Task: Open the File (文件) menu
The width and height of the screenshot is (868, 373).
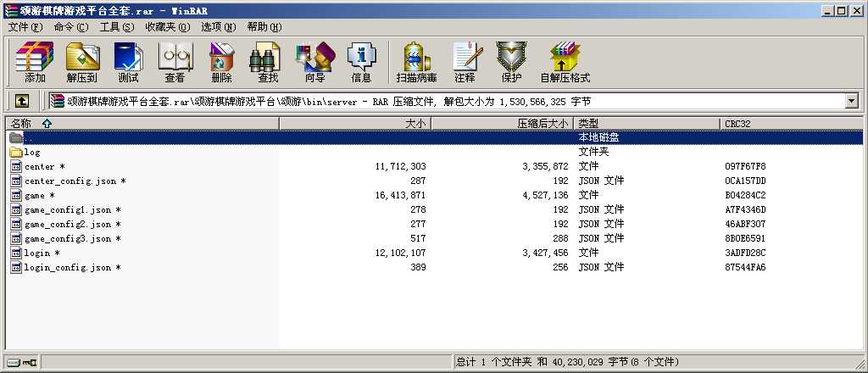Action: click(x=25, y=27)
